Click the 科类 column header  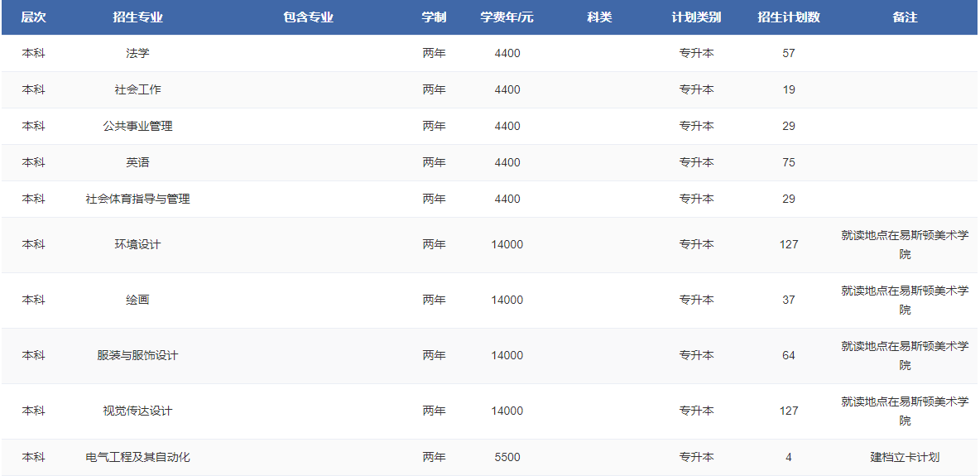pyautogui.click(x=599, y=17)
